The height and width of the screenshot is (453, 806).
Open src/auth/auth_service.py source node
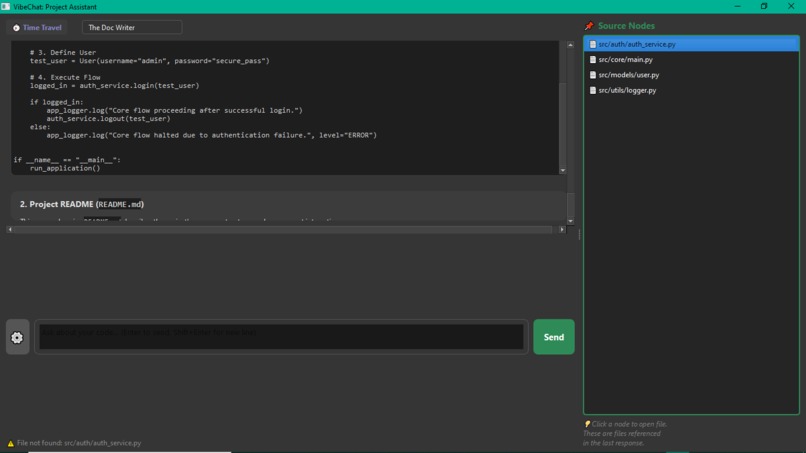click(691, 44)
